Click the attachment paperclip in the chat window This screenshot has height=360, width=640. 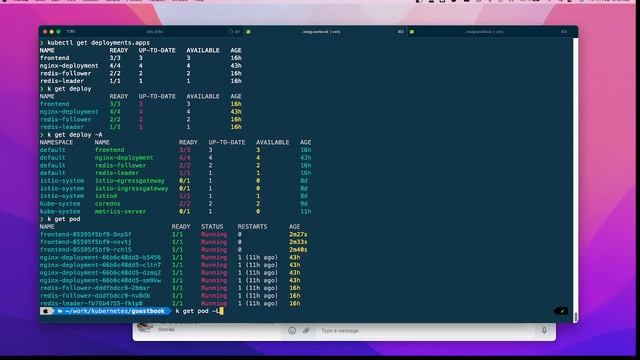tap(306, 331)
